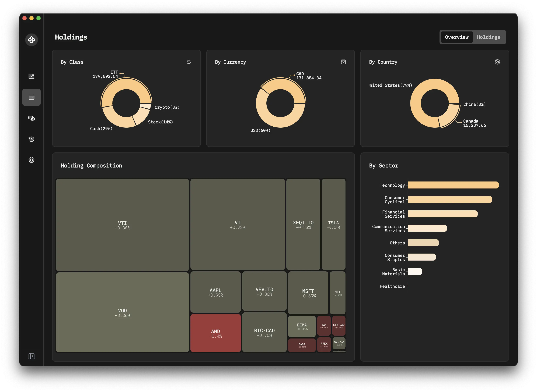Select the BABA tile in treemap
The height and width of the screenshot is (392, 537).
coord(302,345)
